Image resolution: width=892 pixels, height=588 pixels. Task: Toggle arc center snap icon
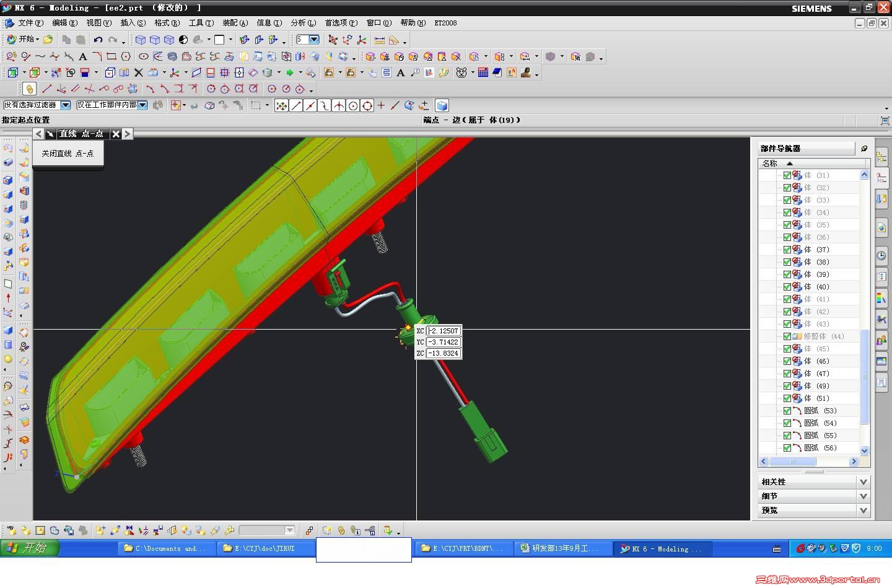(353, 105)
